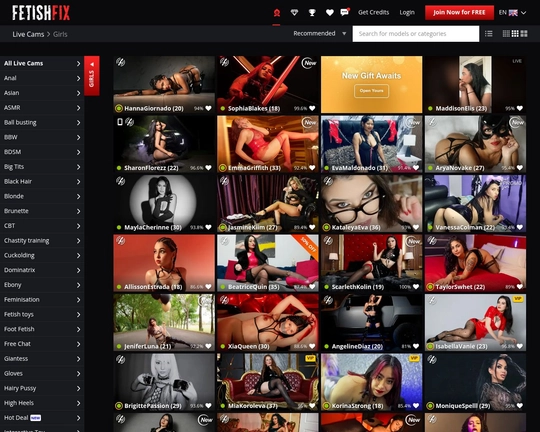The height and width of the screenshot is (432, 540).
Task: Click the red live cams home icon
Action: click(277, 13)
